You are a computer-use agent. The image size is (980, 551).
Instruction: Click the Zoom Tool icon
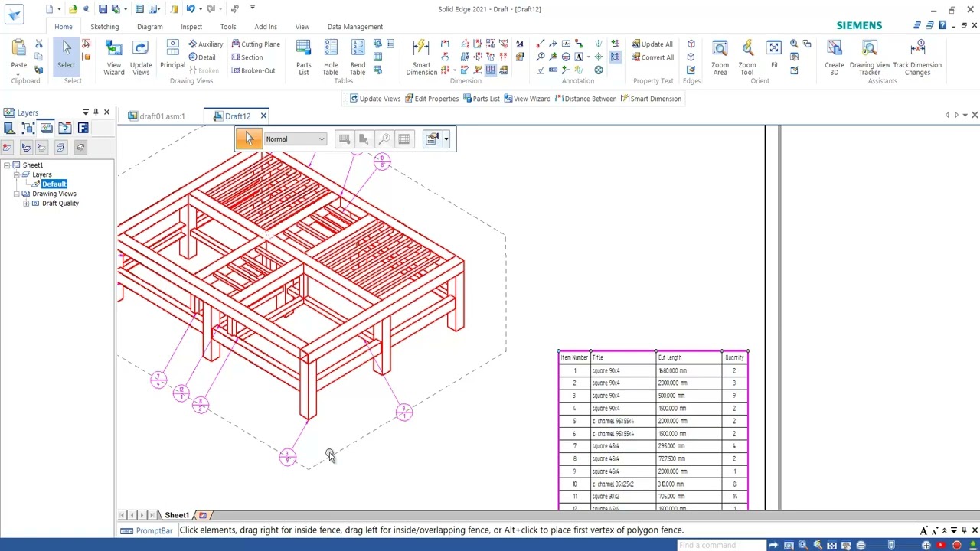coord(747,58)
